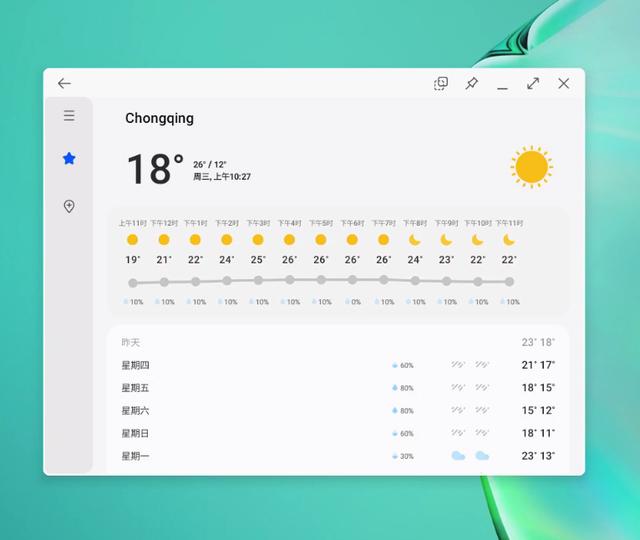Click the moon icon at 下午8时
This screenshot has height=540, width=640.
(415, 240)
